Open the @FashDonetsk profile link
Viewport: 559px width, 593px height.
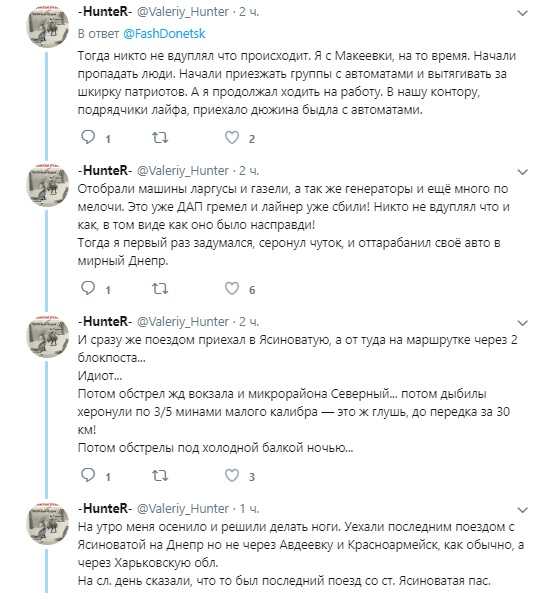tap(164, 34)
